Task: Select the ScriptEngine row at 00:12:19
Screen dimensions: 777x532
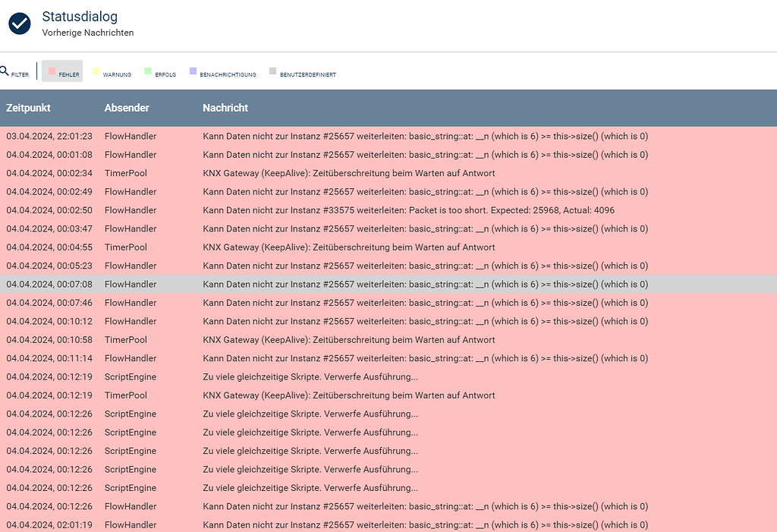Action: coord(304,376)
